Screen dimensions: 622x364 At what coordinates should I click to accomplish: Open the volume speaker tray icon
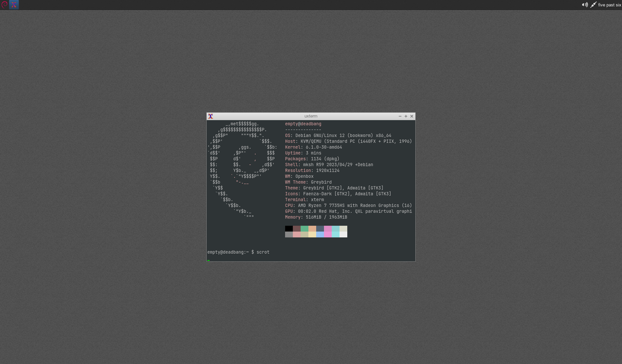point(585,5)
